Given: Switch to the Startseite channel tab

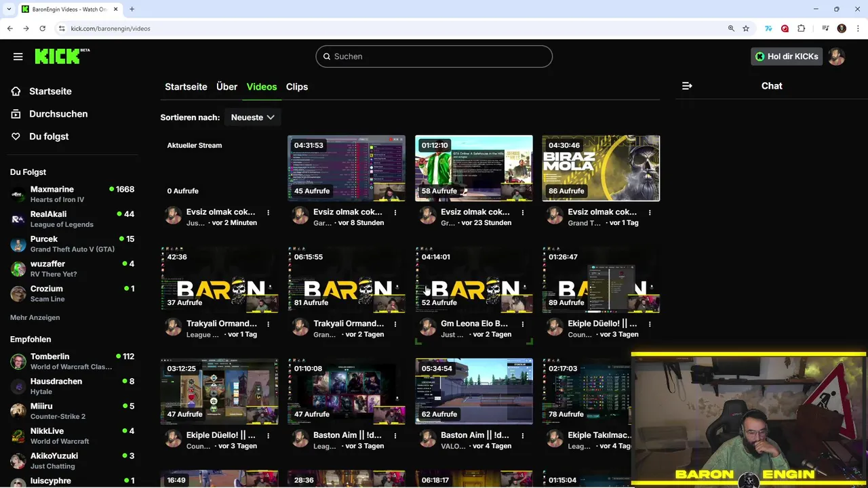Looking at the screenshot, I should pyautogui.click(x=186, y=87).
